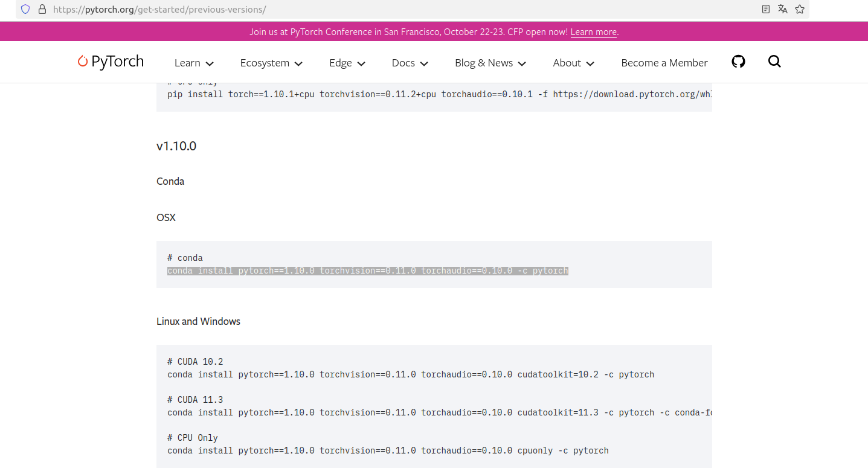Click the '# CPU Only' comment above cpuonly command
The image size is (868, 471).
click(x=193, y=438)
